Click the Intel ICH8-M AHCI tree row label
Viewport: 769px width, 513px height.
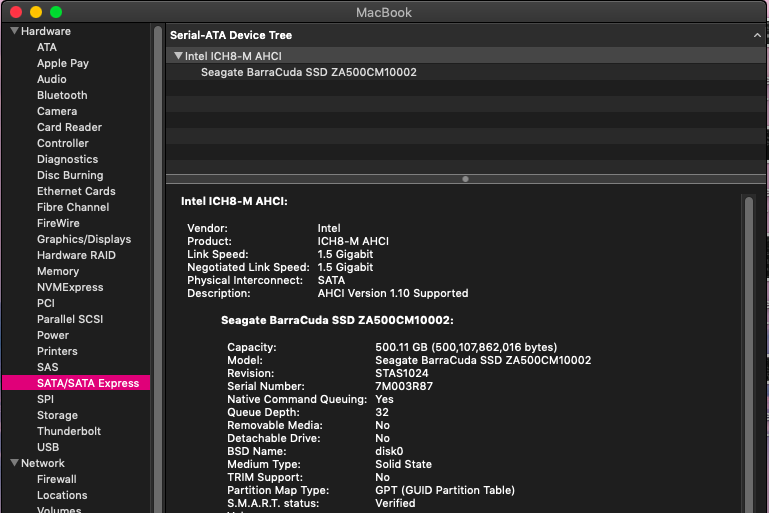tap(233, 56)
